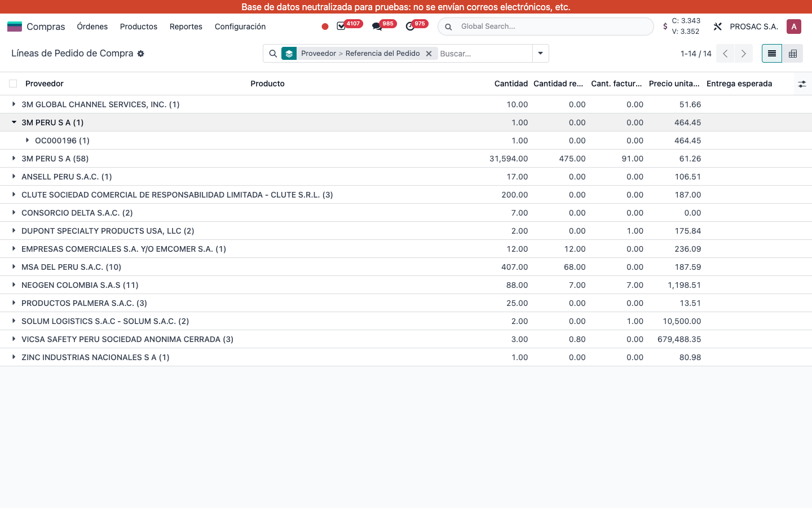This screenshot has height=508, width=812.
Task: Go to previous page of records
Action: coord(725,54)
